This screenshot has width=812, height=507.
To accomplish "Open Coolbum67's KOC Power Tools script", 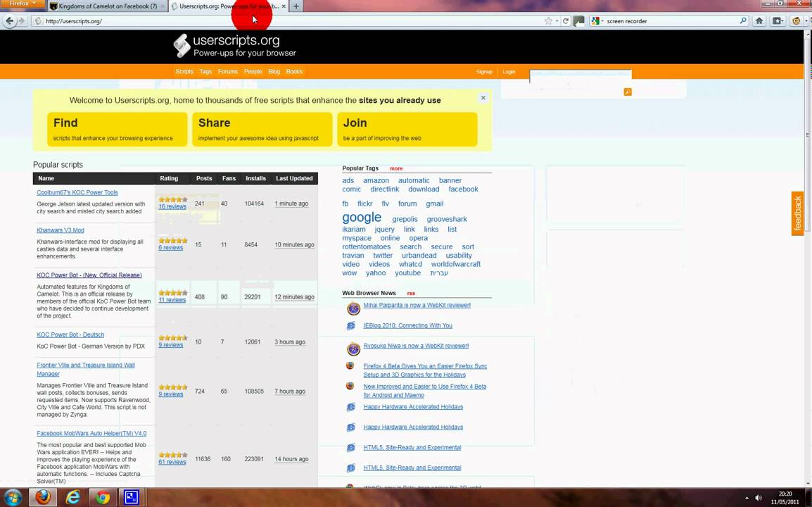I will [x=77, y=192].
